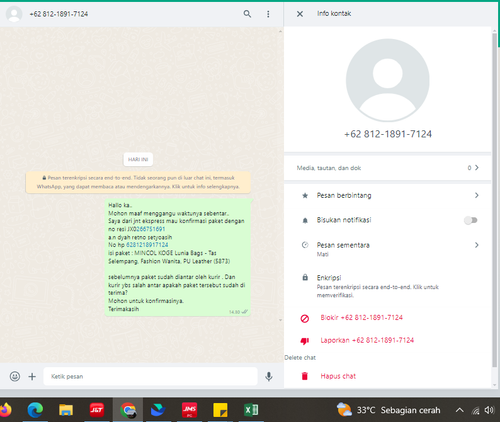Open Firefox from the taskbar
500x422 pixels.
5,410
